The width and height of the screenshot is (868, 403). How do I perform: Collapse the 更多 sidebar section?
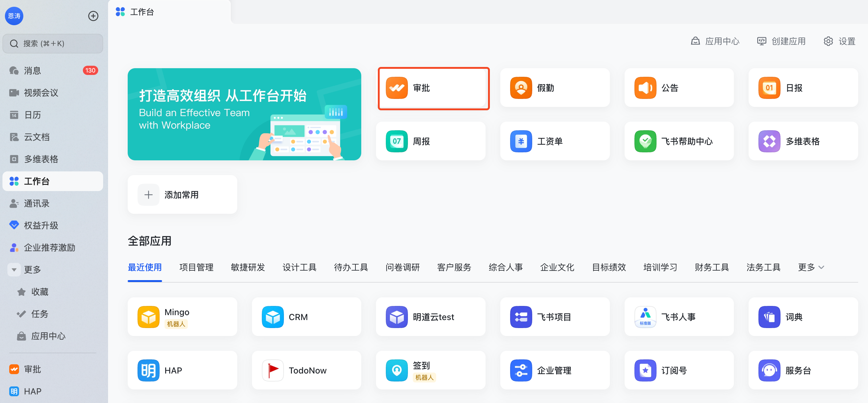14,269
